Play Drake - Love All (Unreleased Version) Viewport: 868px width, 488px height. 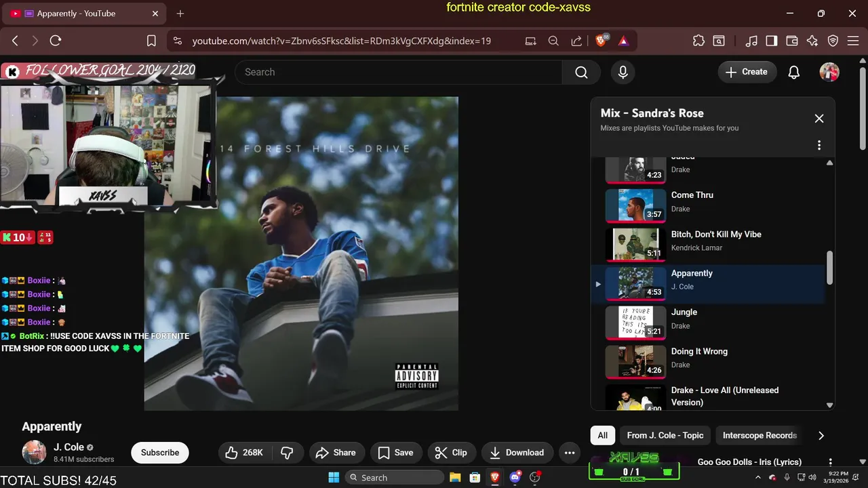click(709, 397)
